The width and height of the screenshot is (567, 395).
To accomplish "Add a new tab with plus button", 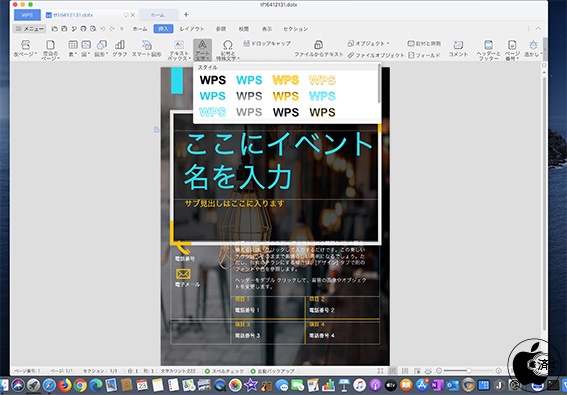I will coord(186,15).
